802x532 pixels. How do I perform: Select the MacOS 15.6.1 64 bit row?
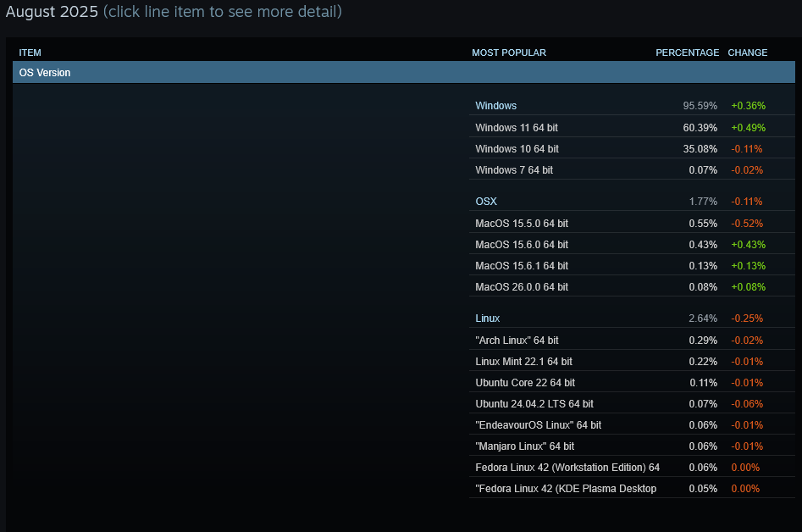tap(632, 265)
